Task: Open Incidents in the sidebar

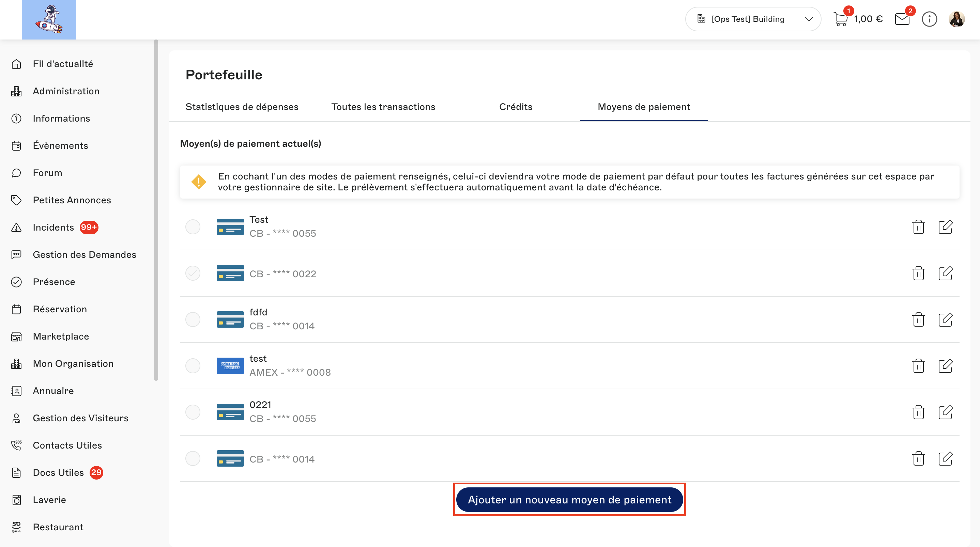Action: click(53, 228)
